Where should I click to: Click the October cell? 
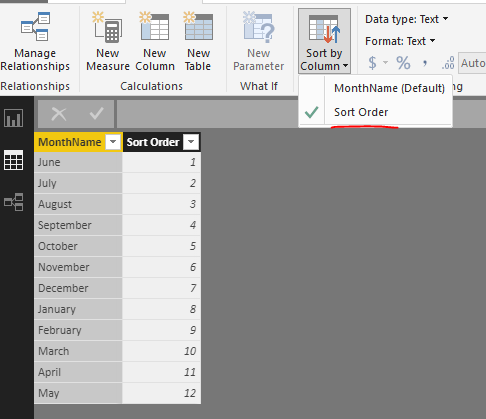[78, 246]
